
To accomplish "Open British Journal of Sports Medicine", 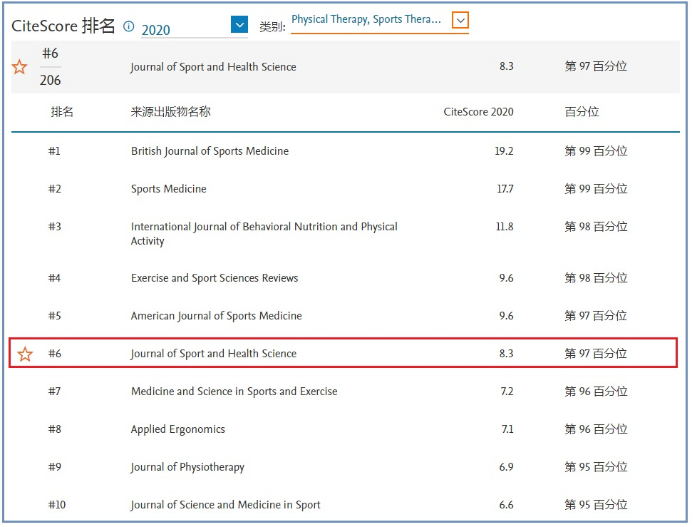I will pos(209,151).
